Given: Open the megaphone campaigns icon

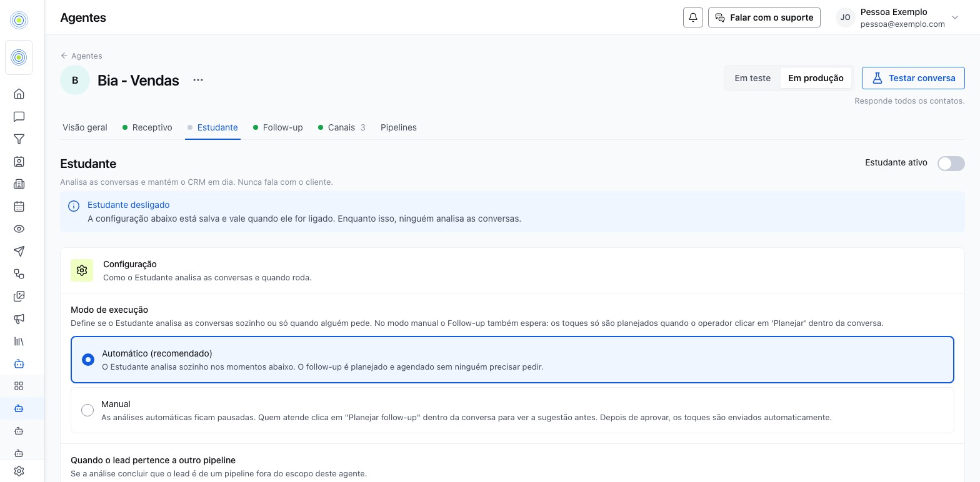Looking at the screenshot, I should coord(19,319).
